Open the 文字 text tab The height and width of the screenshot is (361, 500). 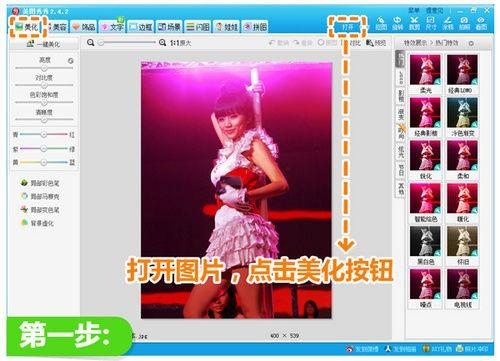pyautogui.click(x=112, y=27)
